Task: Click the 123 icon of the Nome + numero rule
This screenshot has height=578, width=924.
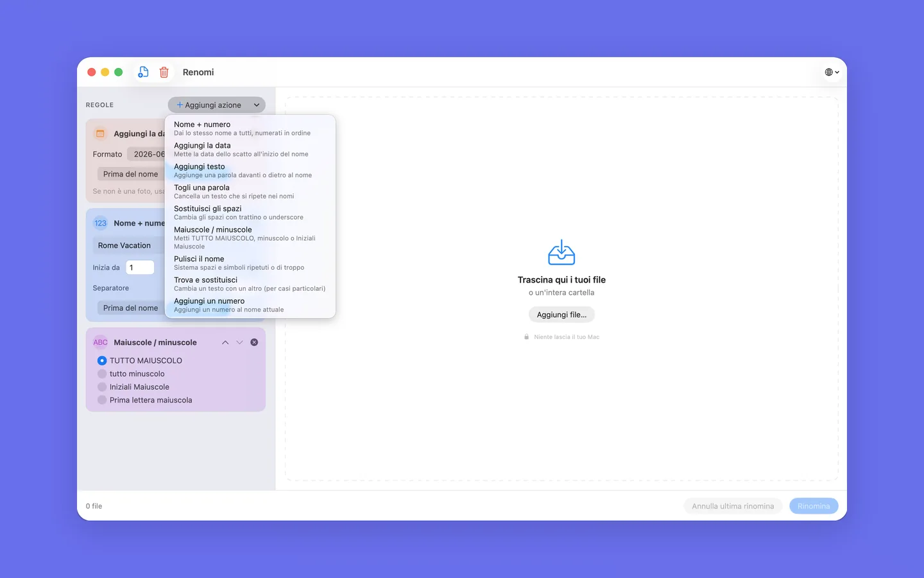Action: [100, 223]
